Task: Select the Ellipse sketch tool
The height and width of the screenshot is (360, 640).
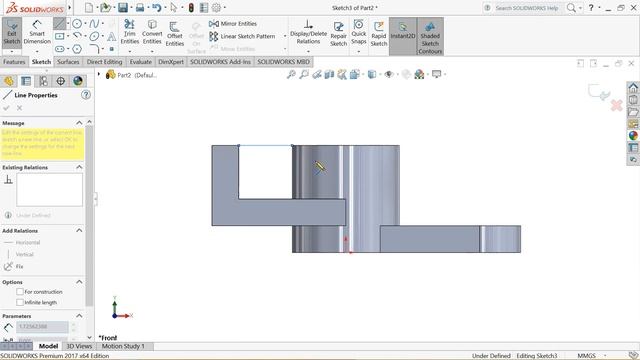Action: [x=94, y=36]
